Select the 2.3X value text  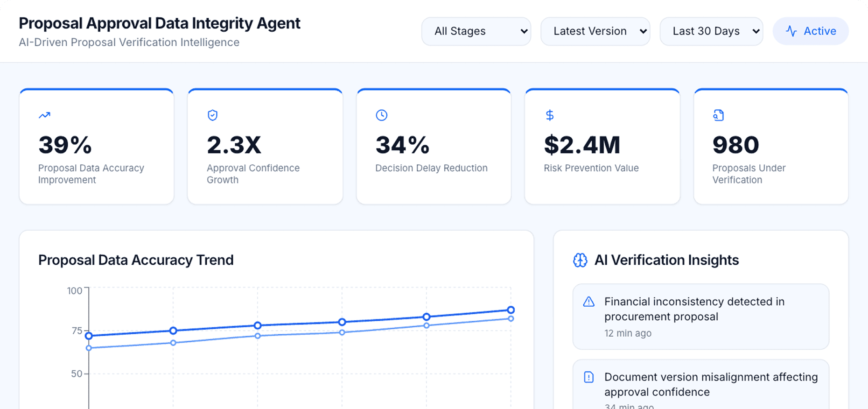234,145
